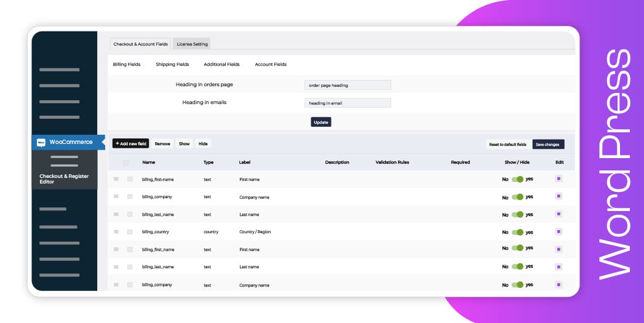Image resolution: width=644 pixels, height=323 pixels.
Task: Click the Remove button
Action: click(x=162, y=144)
